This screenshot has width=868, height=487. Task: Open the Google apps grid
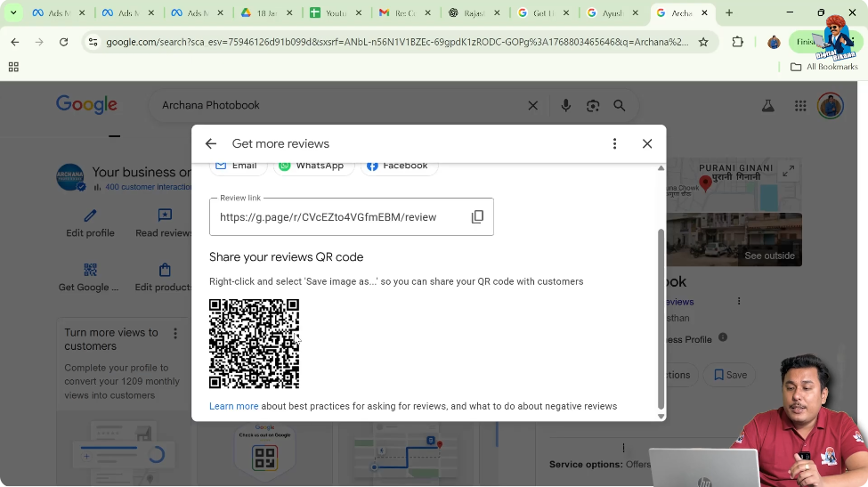pos(800,106)
